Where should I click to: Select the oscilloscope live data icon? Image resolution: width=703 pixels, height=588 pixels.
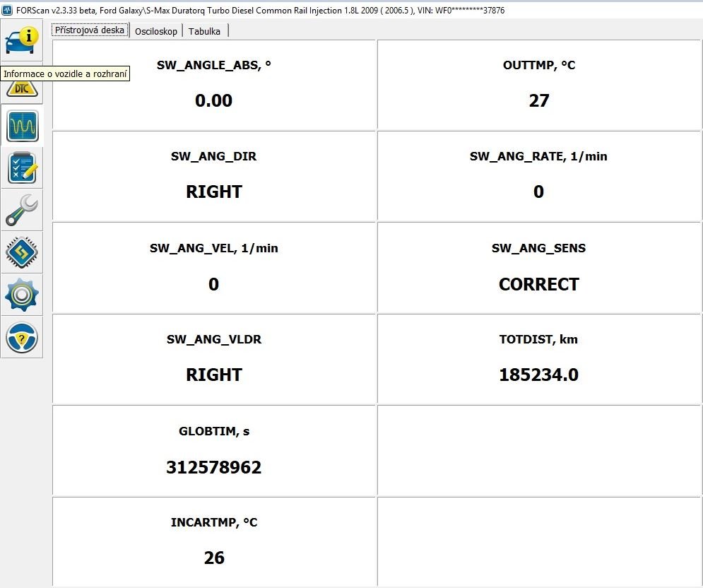click(22, 127)
